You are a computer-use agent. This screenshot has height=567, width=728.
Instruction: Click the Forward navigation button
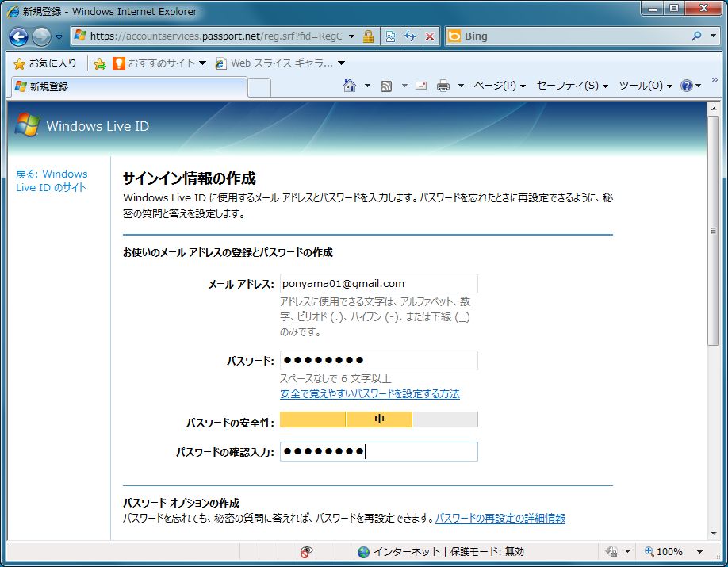[x=42, y=36]
